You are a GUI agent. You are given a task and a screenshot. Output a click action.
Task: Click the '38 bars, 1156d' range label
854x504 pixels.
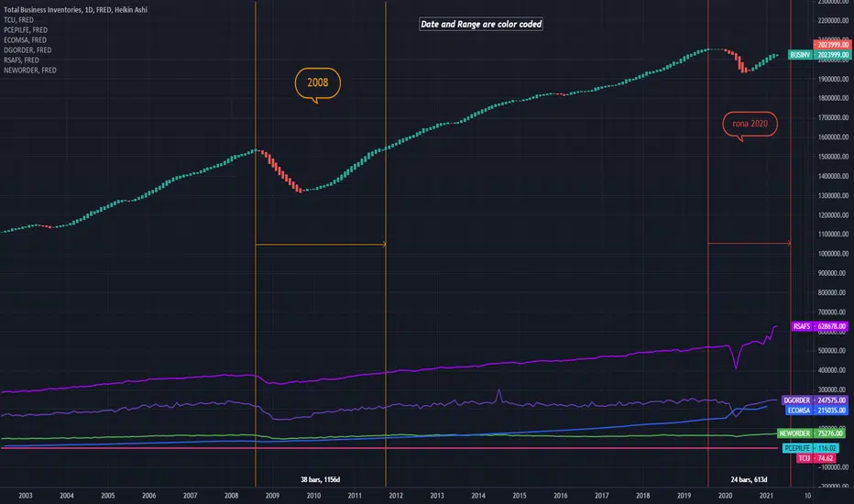321,479
